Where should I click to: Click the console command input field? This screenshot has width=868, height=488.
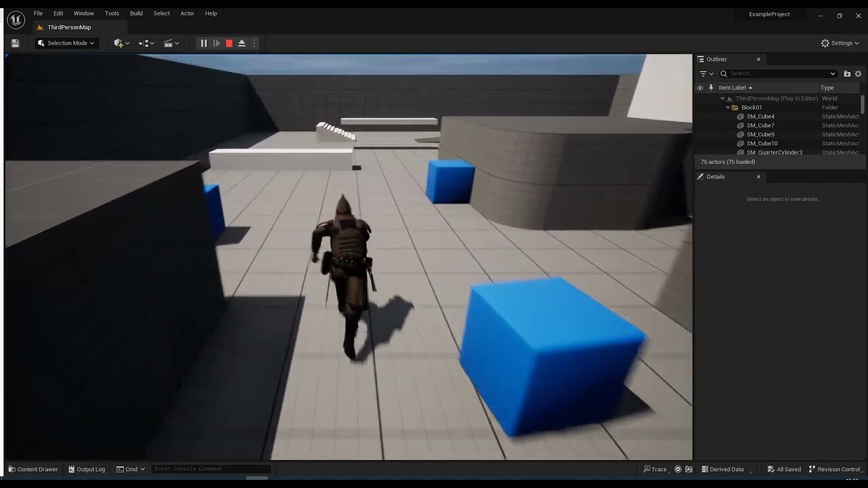point(210,468)
